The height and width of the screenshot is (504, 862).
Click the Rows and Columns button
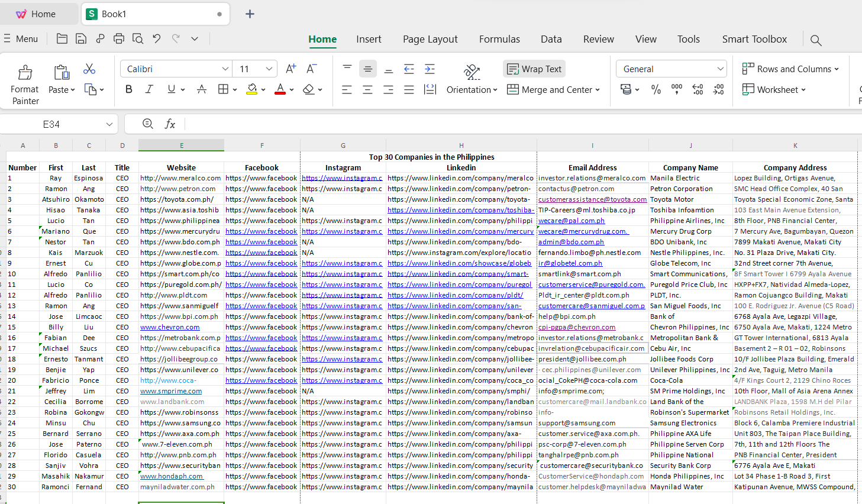pyautogui.click(x=790, y=69)
